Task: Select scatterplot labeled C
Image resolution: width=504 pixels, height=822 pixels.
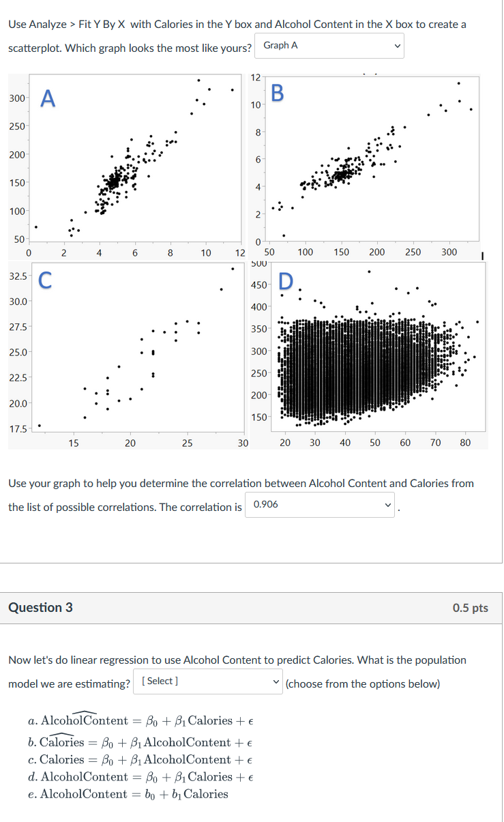Action: click(136, 348)
